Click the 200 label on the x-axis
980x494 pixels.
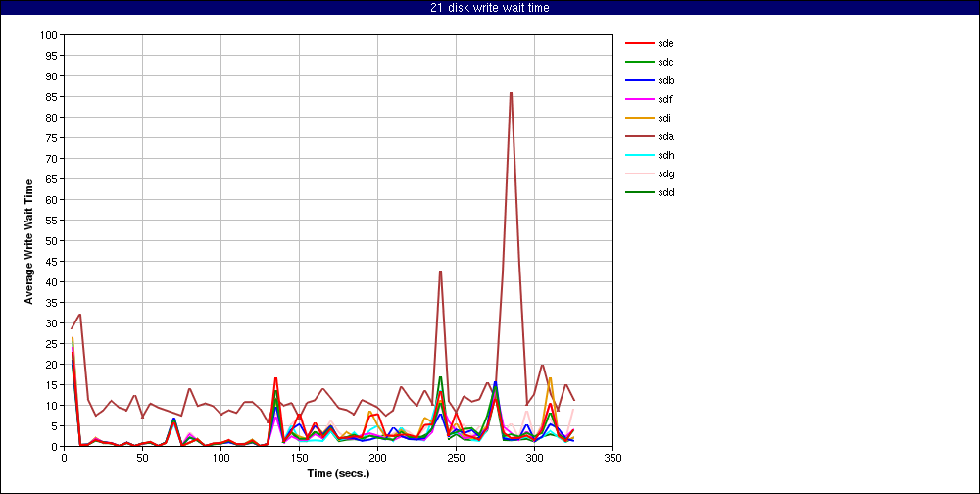point(377,458)
